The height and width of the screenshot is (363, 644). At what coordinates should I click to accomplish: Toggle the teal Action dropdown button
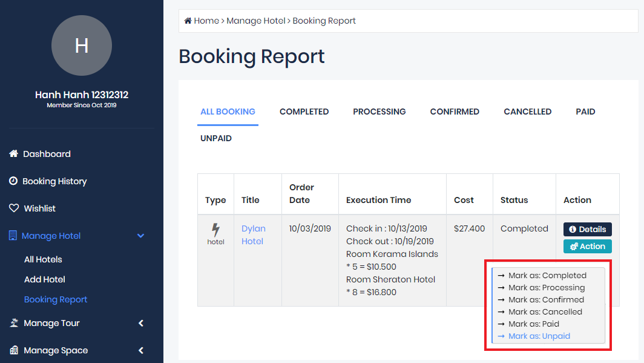pos(587,246)
